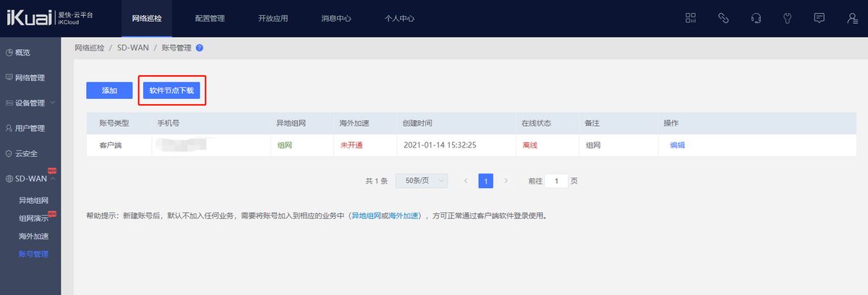The height and width of the screenshot is (295, 868).
Task: Go to next page arrow
Action: [x=506, y=181]
